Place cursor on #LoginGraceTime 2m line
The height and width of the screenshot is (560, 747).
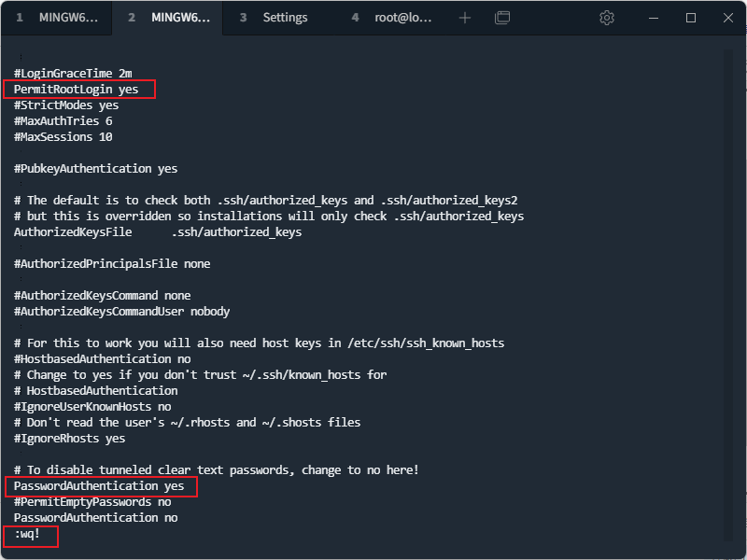[74, 74]
